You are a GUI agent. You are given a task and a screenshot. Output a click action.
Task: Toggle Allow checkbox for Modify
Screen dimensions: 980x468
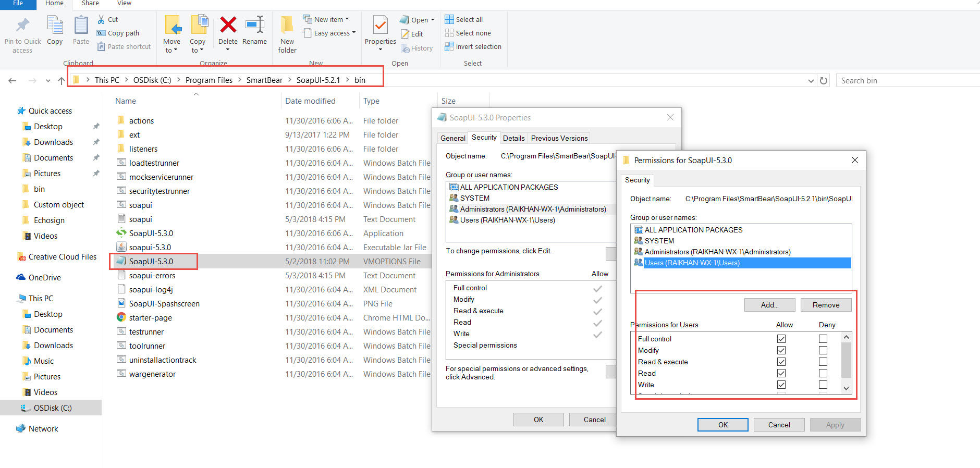[x=781, y=350]
